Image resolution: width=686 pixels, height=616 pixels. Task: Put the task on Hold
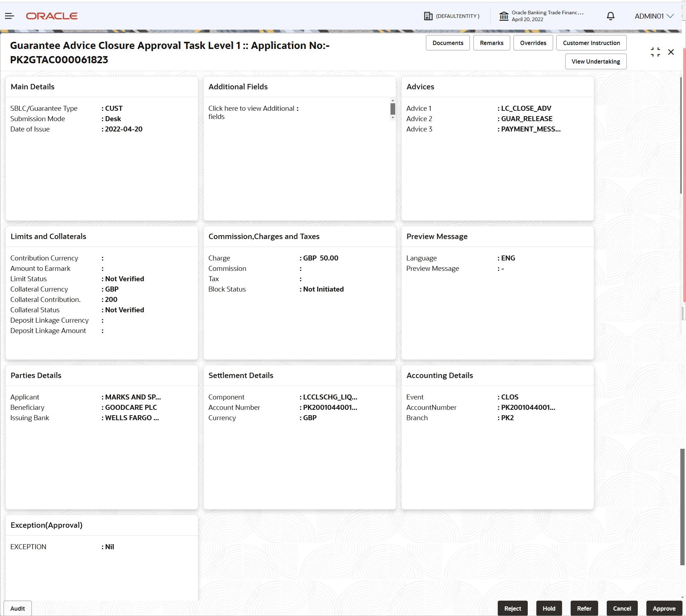[x=549, y=608]
